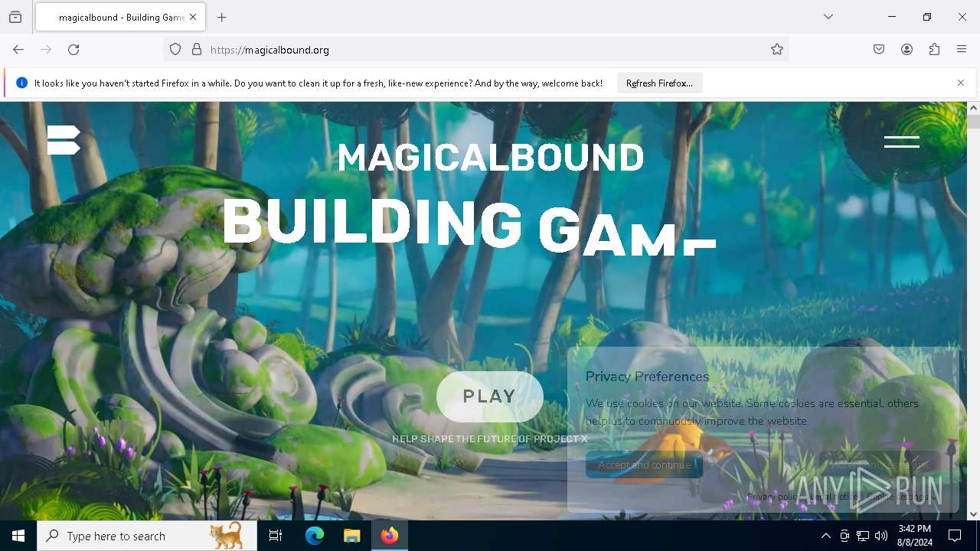Close the magicalbound browser tab
The image size is (980, 551).
click(193, 17)
